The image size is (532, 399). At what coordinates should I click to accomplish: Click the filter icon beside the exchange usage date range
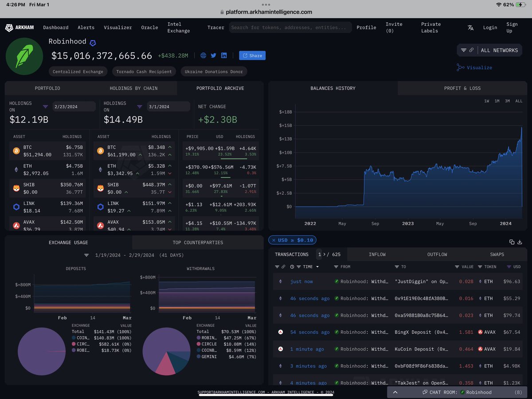pyautogui.click(x=86, y=255)
